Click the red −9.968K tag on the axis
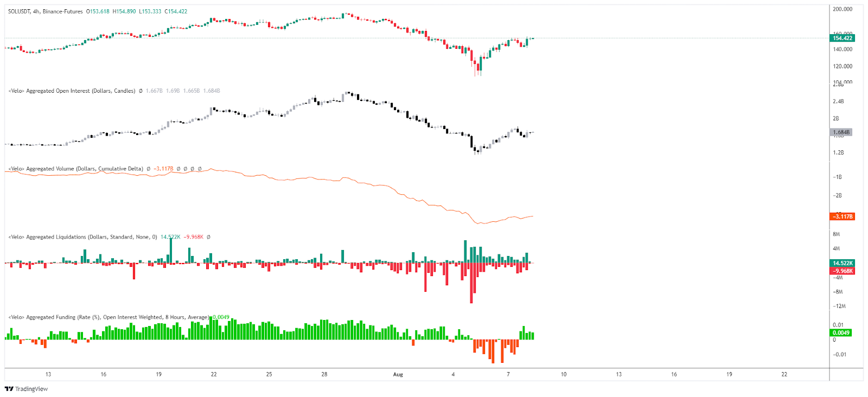This screenshot has height=397, width=868. point(843,271)
